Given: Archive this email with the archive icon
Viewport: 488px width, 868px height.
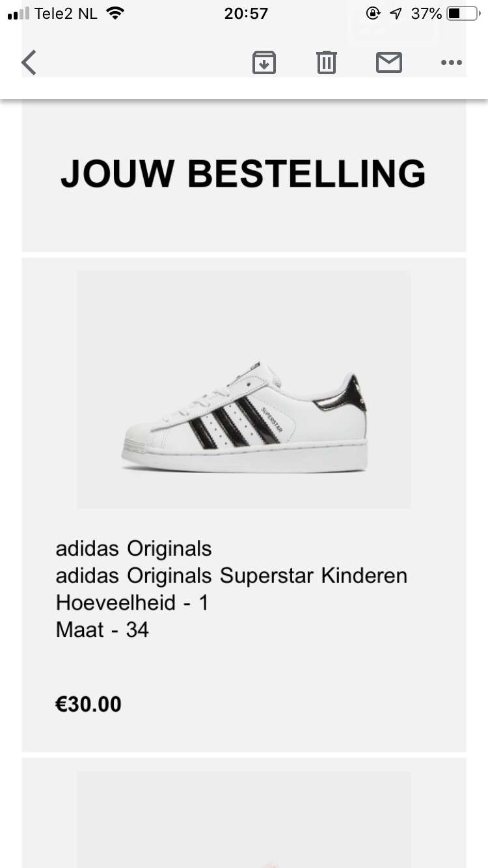Looking at the screenshot, I should point(264,62).
